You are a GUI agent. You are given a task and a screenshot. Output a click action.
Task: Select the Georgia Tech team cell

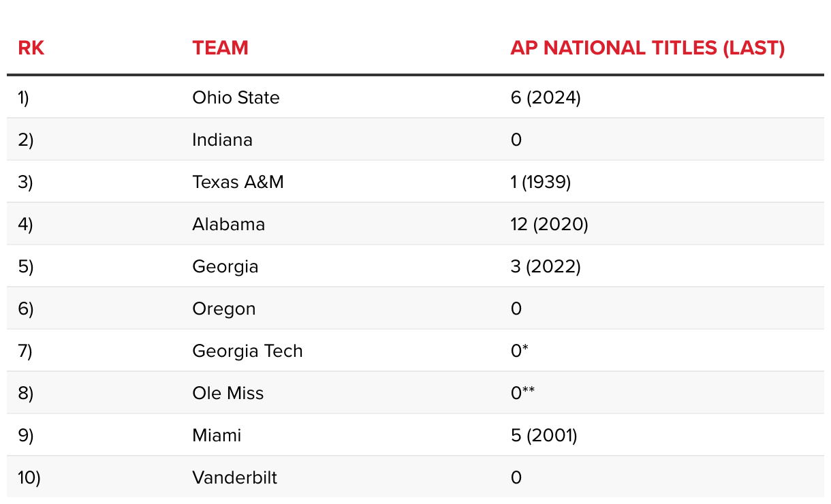click(x=247, y=351)
